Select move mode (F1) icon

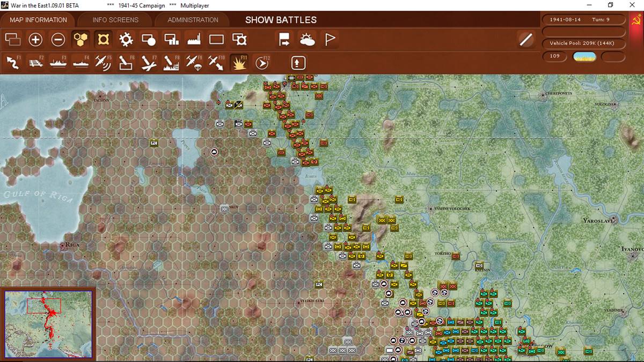tap(12, 62)
